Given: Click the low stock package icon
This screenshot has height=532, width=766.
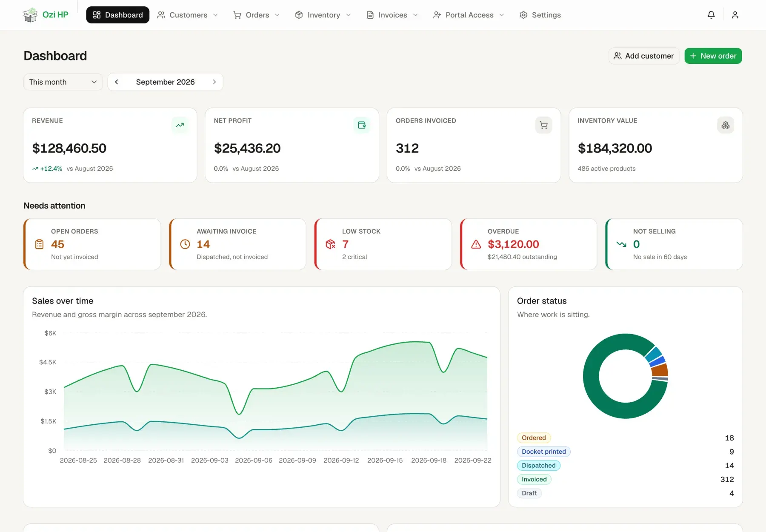Looking at the screenshot, I should pos(331,244).
